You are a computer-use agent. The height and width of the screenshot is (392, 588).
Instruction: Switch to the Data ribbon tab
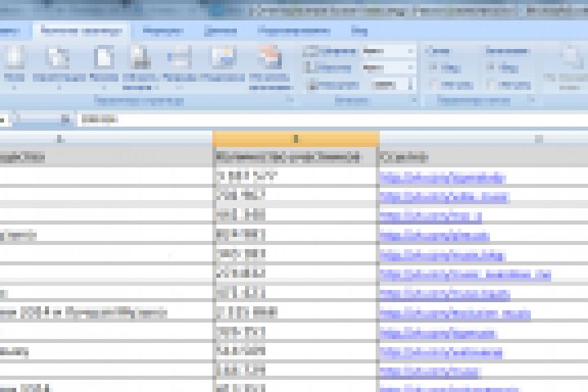220,31
